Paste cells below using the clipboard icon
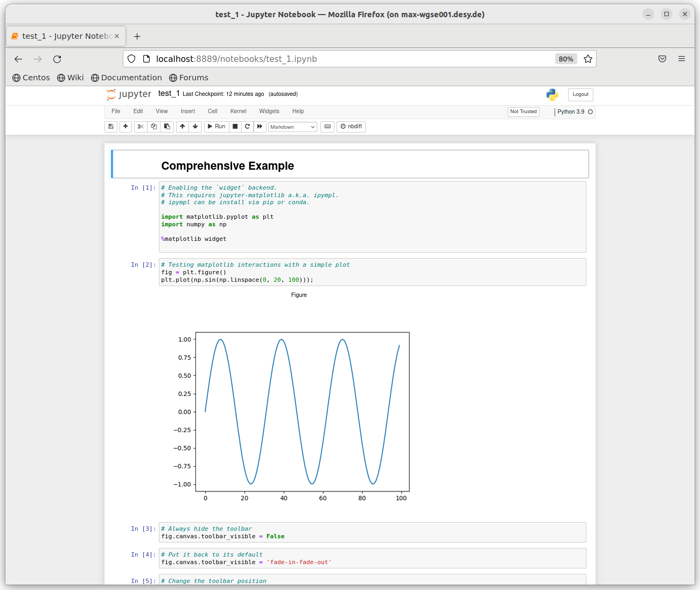The width and height of the screenshot is (700, 590). [x=167, y=127]
